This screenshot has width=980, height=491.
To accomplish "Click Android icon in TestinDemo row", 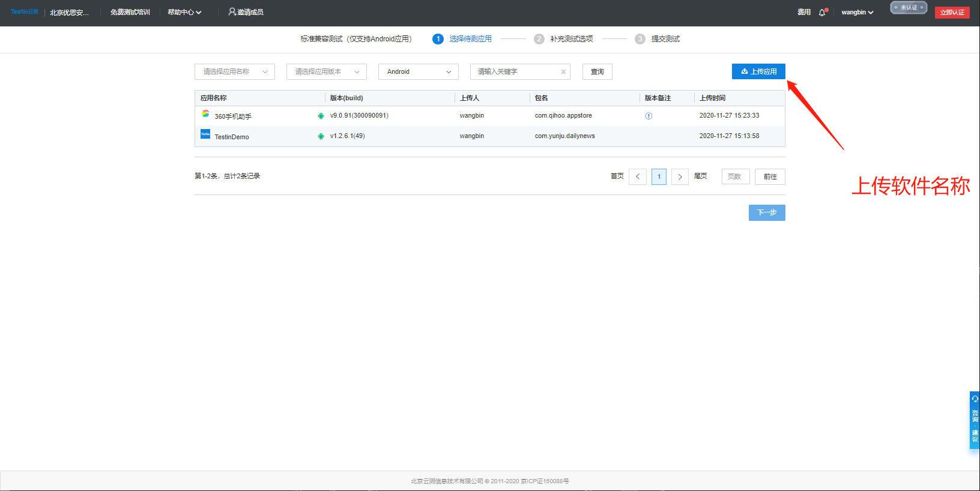I will coord(321,136).
